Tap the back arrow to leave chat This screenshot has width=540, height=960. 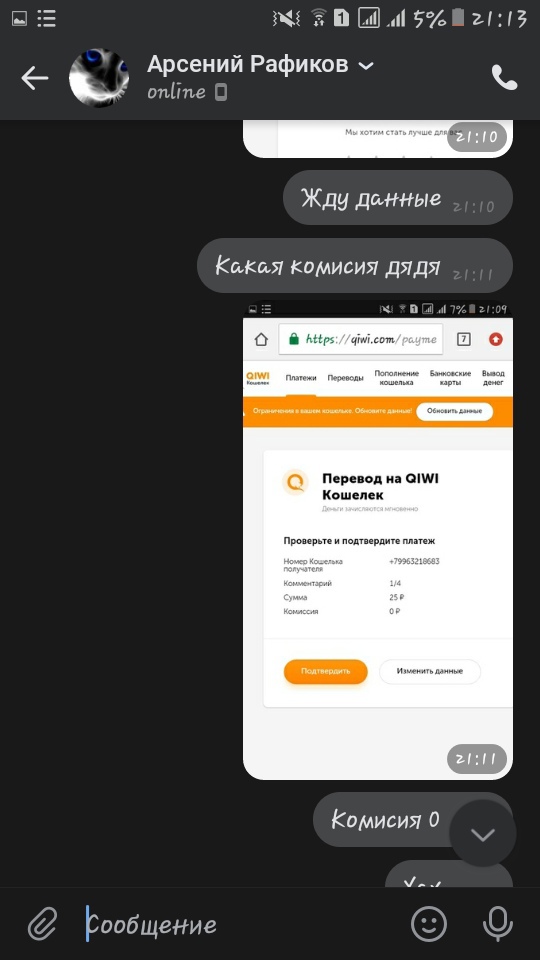[x=34, y=78]
